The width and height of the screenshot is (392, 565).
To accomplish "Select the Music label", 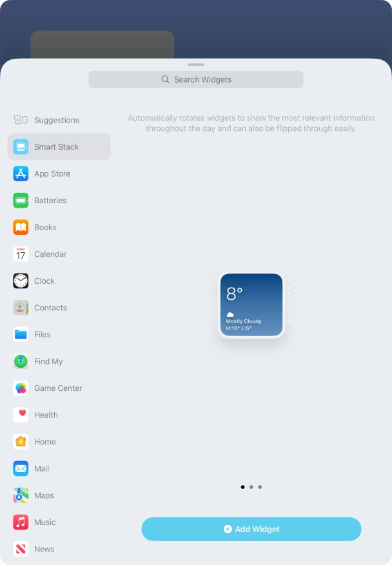I will coord(45,522).
